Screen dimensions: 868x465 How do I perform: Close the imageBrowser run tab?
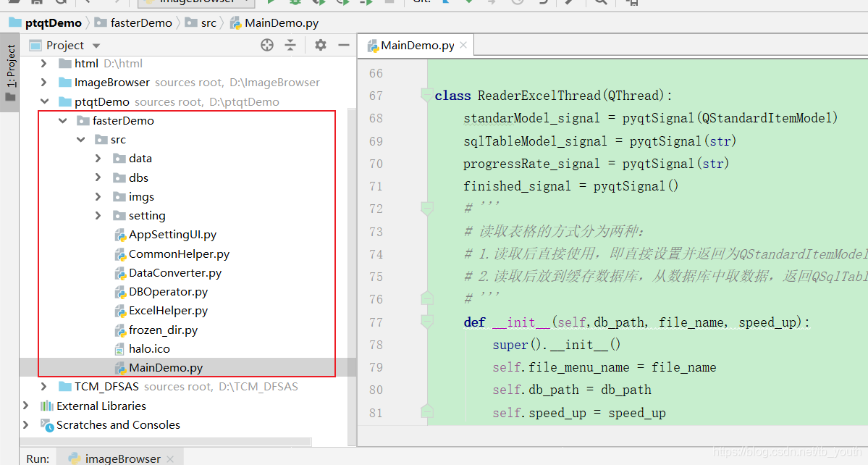170,458
